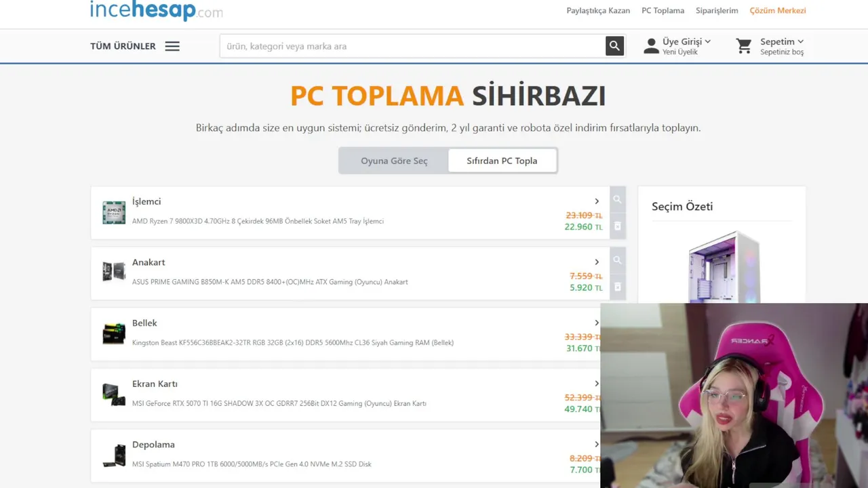
Task: Click the 31.670 RAM price
Action: click(582, 348)
